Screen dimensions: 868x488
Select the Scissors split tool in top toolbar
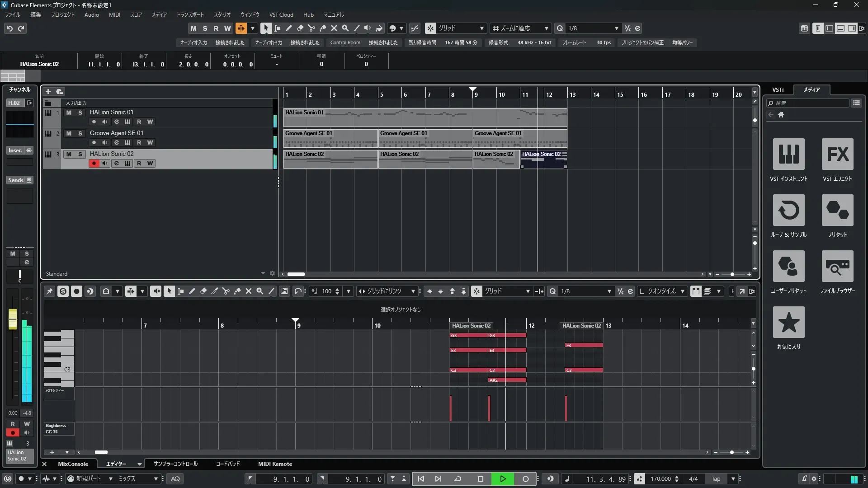(311, 28)
